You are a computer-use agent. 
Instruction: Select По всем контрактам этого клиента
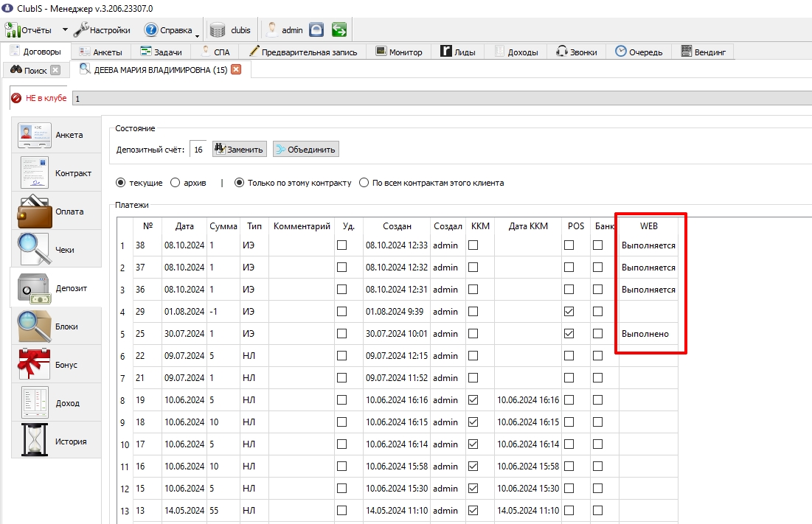[x=364, y=183]
